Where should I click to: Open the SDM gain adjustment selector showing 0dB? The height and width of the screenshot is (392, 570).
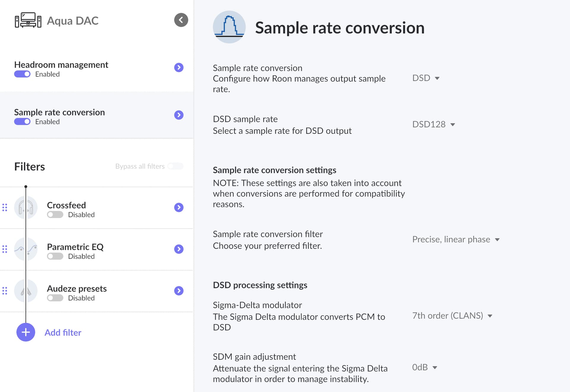pos(424,367)
